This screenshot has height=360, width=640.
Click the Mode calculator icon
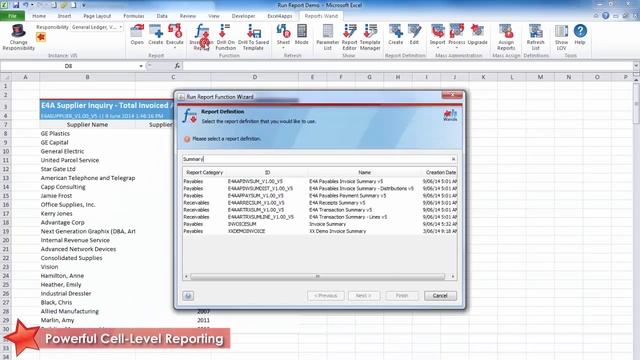click(x=302, y=34)
